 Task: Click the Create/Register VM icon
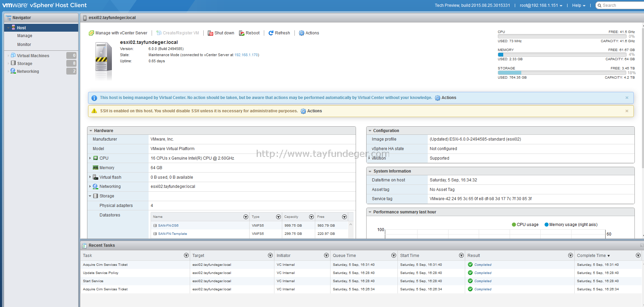pos(159,33)
